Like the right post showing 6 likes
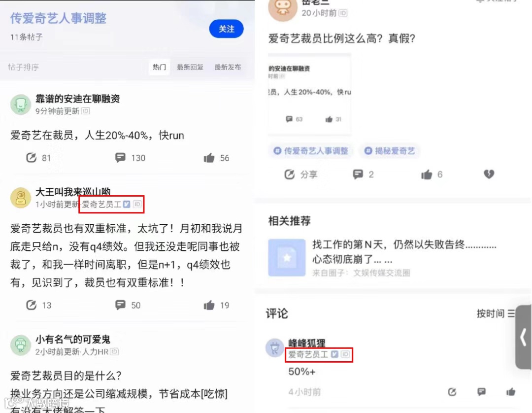Screen dimensions: 532x413 (427, 174)
